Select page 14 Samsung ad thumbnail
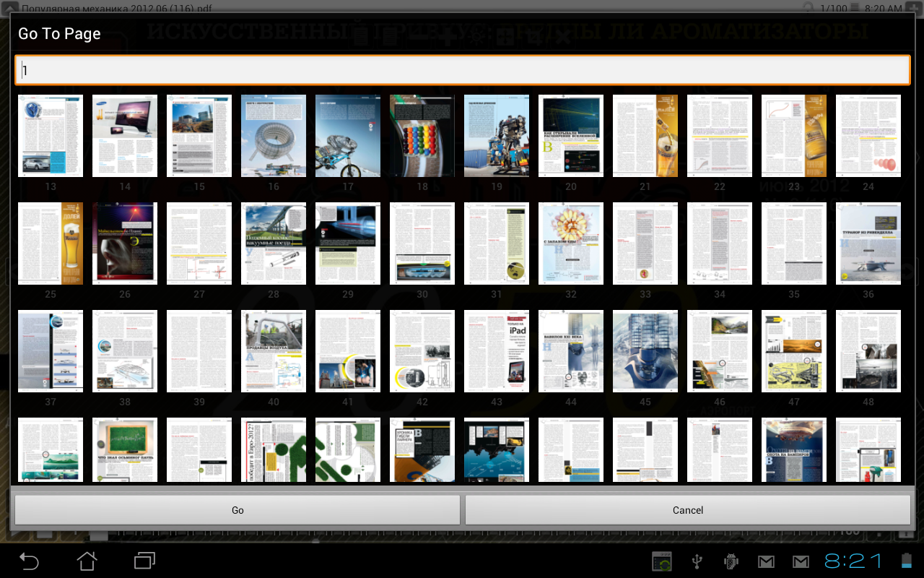The height and width of the screenshot is (578, 924). 125,136
